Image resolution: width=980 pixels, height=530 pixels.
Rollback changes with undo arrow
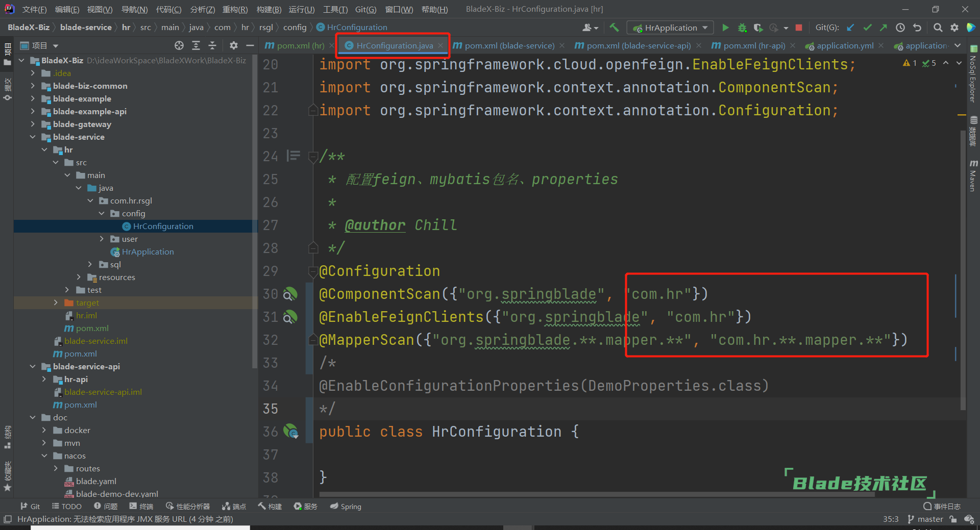coord(917,28)
